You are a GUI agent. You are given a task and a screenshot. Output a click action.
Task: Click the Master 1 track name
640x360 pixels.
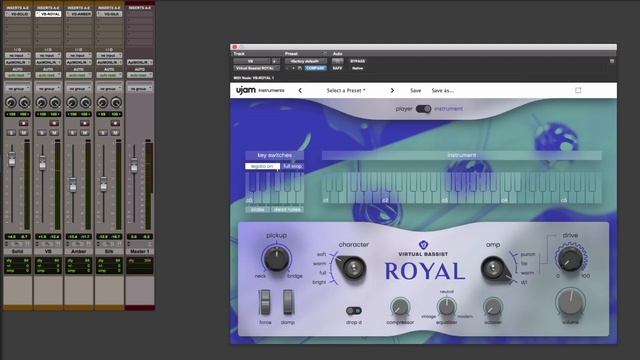[x=140, y=251]
